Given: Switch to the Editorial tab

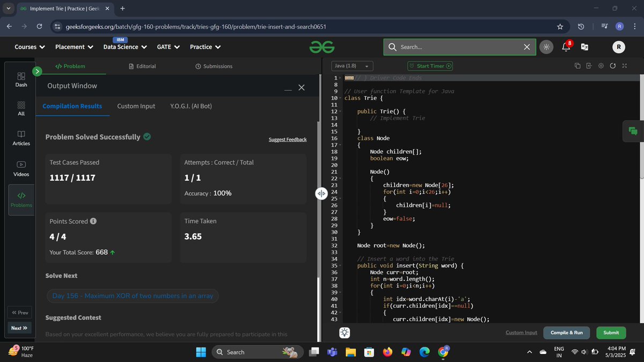Looking at the screenshot, I should (142, 66).
